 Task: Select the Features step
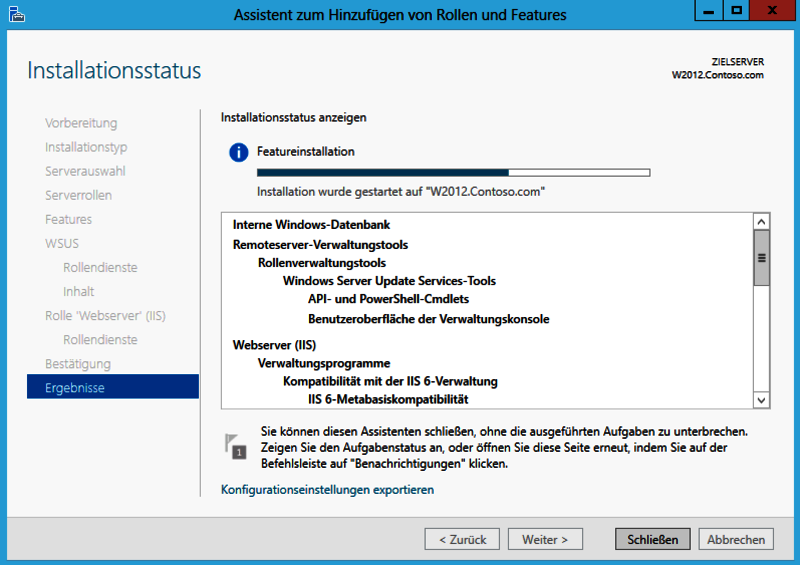(x=68, y=219)
